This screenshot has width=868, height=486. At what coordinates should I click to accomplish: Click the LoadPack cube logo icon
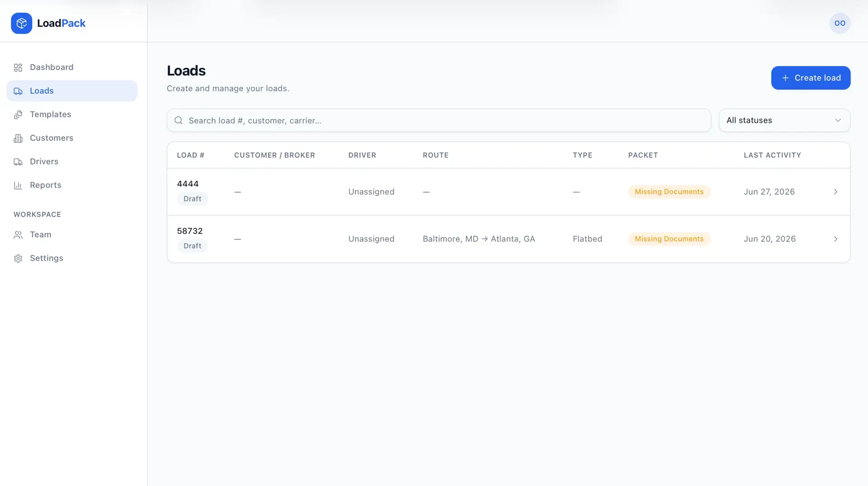(21, 23)
